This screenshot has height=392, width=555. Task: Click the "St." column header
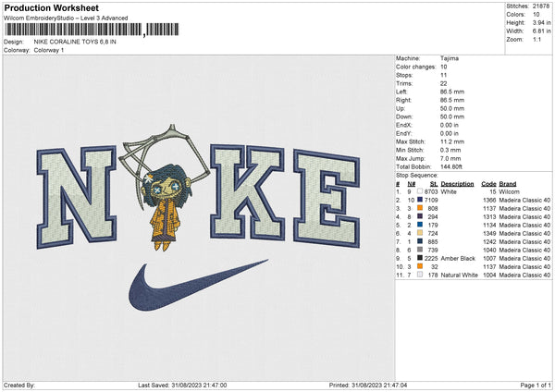pos(434,184)
